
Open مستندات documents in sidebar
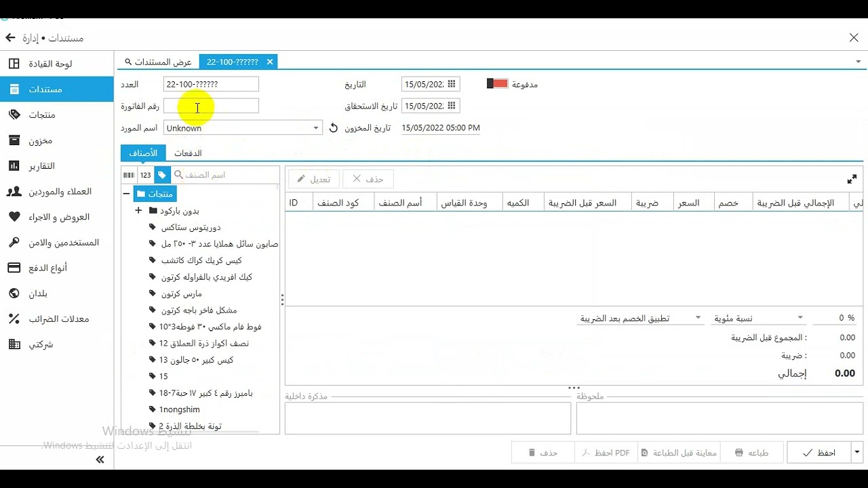(x=57, y=89)
